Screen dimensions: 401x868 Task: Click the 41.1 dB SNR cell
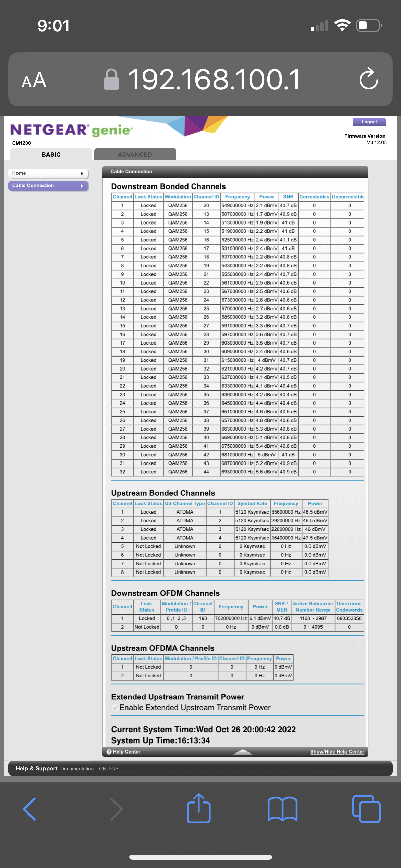coord(288,240)
